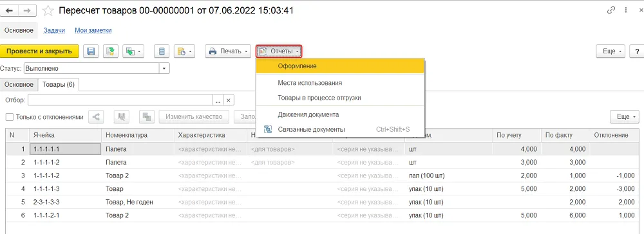The width and height of the screenshot is (644, 234).
Task: Click the Связанные документы icon in menu
Action: pos(268,129)
